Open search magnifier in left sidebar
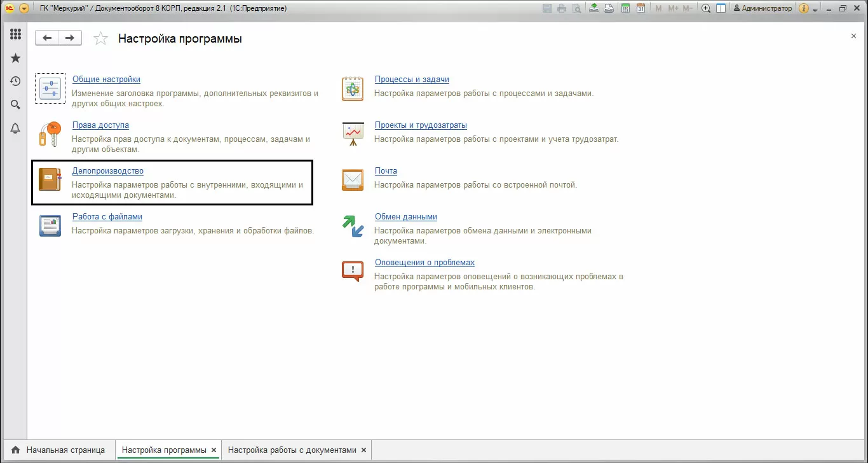Screen dimensions: 868x463 tap(15, 105)
